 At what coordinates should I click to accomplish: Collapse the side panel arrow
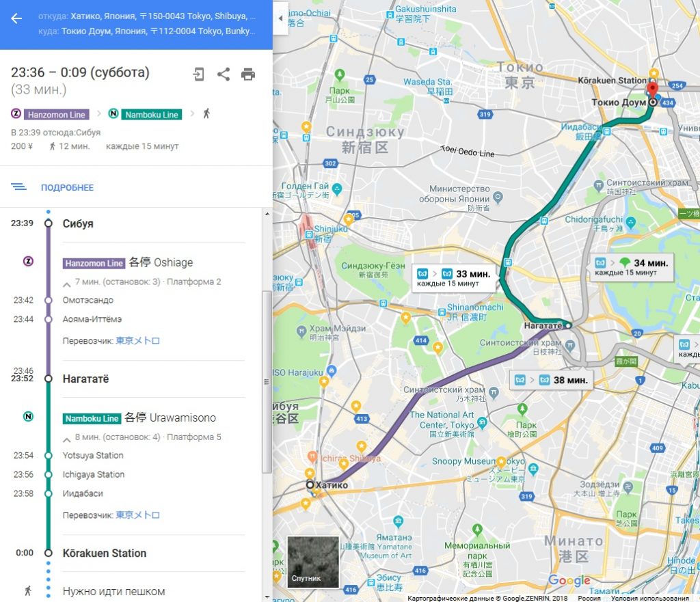pyautogui.click(x=280, y=18)
